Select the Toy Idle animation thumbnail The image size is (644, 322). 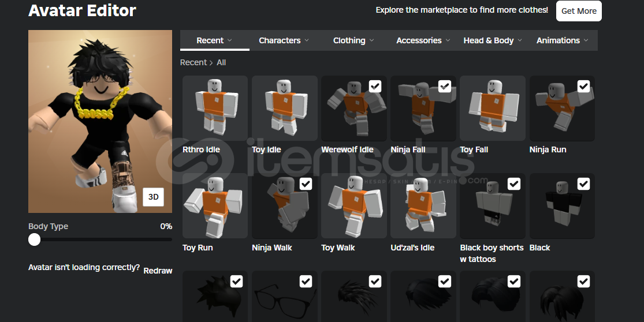(x=285, y=108)
